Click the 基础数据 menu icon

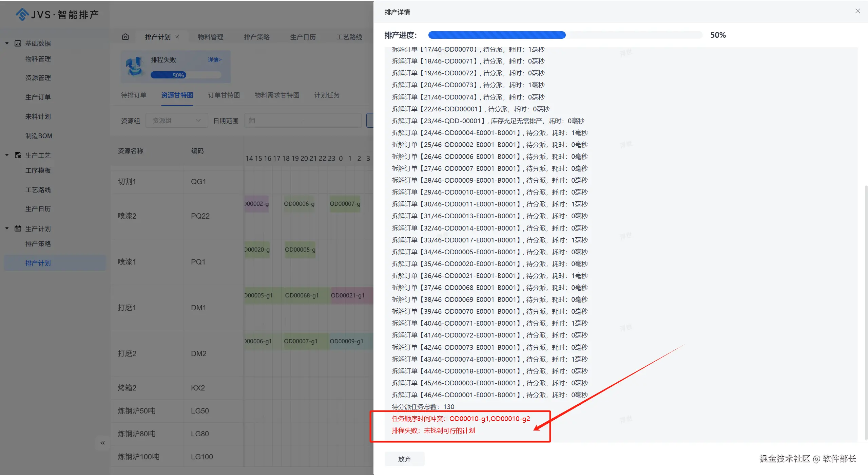tap(18, 43)
